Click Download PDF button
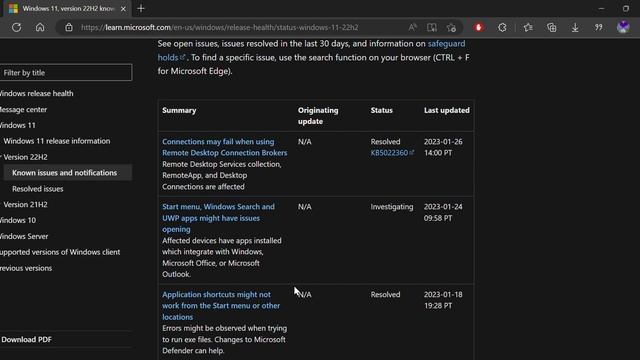 [x=27, y=340]
